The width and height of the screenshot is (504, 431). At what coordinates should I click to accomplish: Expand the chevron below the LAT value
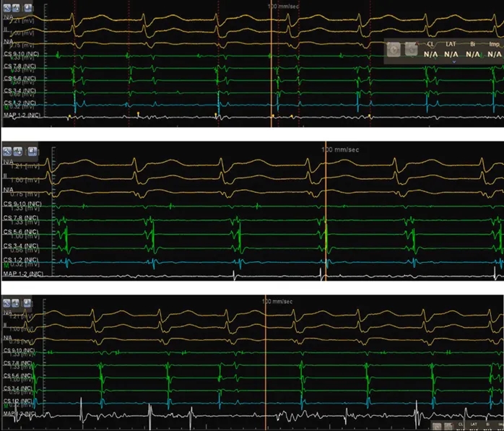pyautogui.click(x=453, y=62)
